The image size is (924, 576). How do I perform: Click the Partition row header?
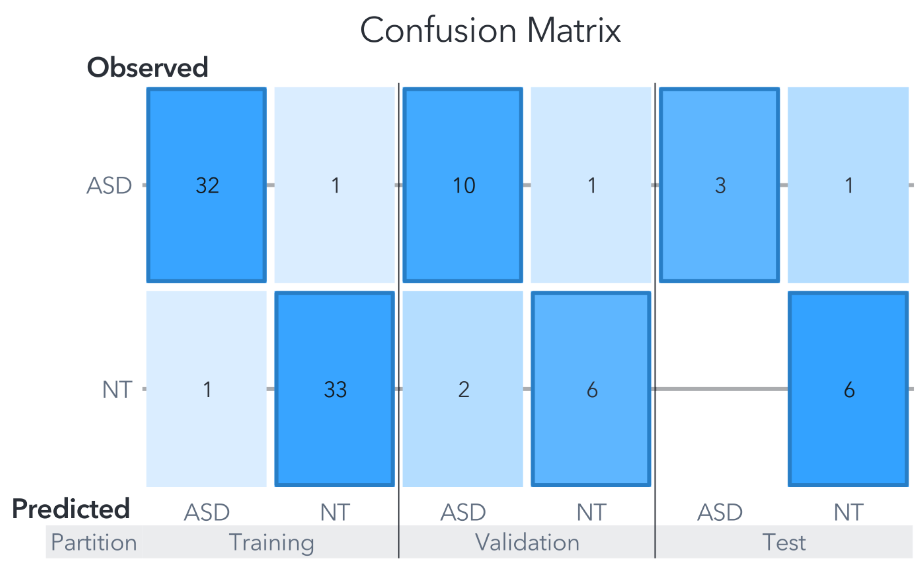[94, 542]
